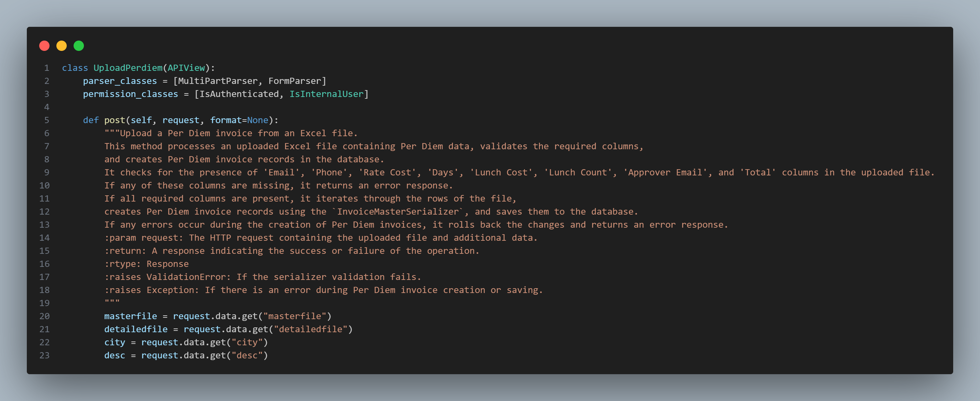Viewport: 980px width, 401px height.
Task: Click the green maximize dot
Action: [79, 46]
